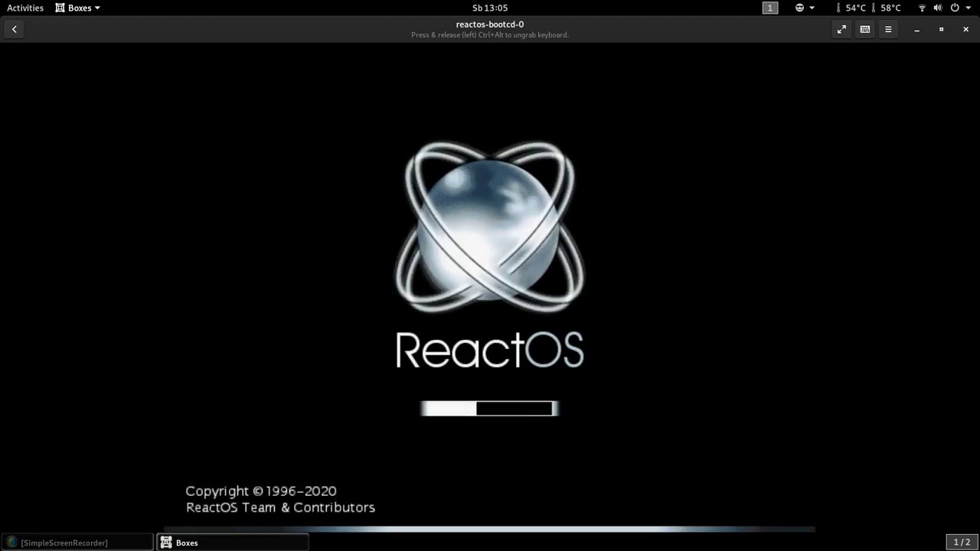This screenshot has width=980, height=551.
Task: Open the Wi-Fi network indicator
Action: click(922, 8)
